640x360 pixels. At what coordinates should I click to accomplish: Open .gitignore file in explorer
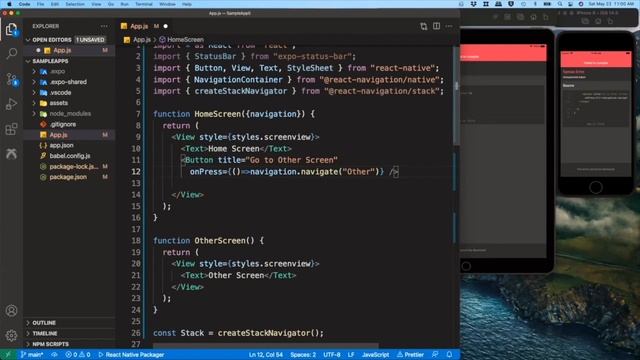point(62,124)
